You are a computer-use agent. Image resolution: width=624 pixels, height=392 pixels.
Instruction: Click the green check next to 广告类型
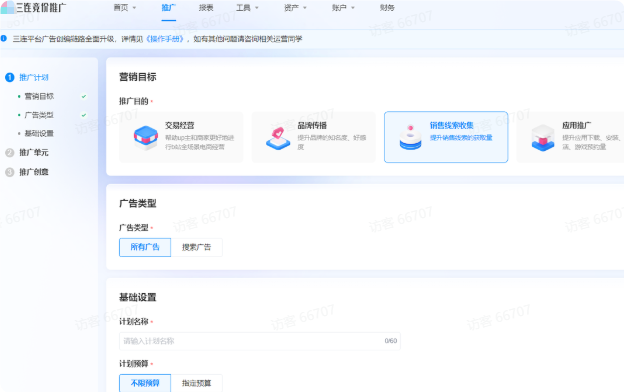click(84, 115)
